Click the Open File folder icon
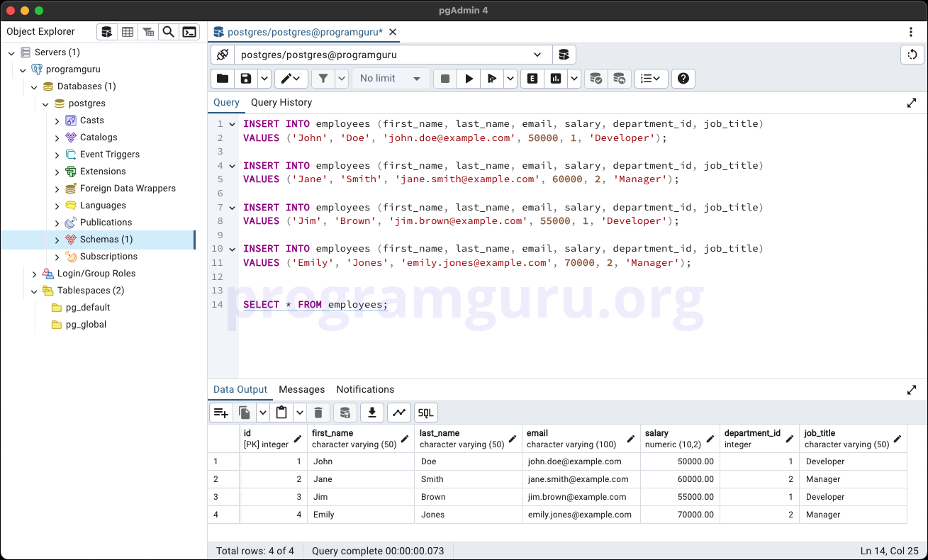The height and width of the screenshot is (560, 928). [223, 79]
